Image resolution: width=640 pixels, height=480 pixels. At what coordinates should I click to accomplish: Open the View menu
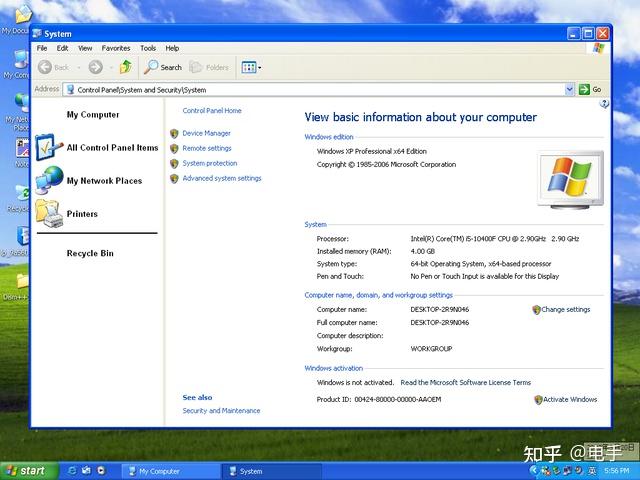(x=85, y=48)
